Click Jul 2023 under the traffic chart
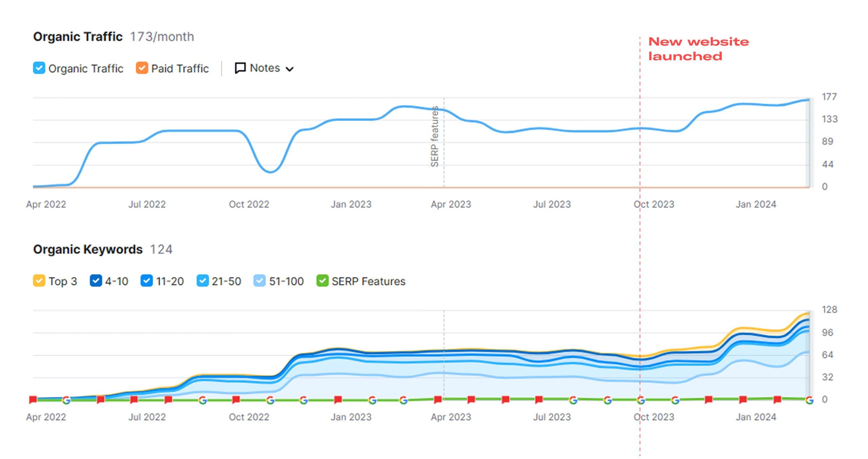The width and height of the screenshot is (868, 459). point(552,204)
